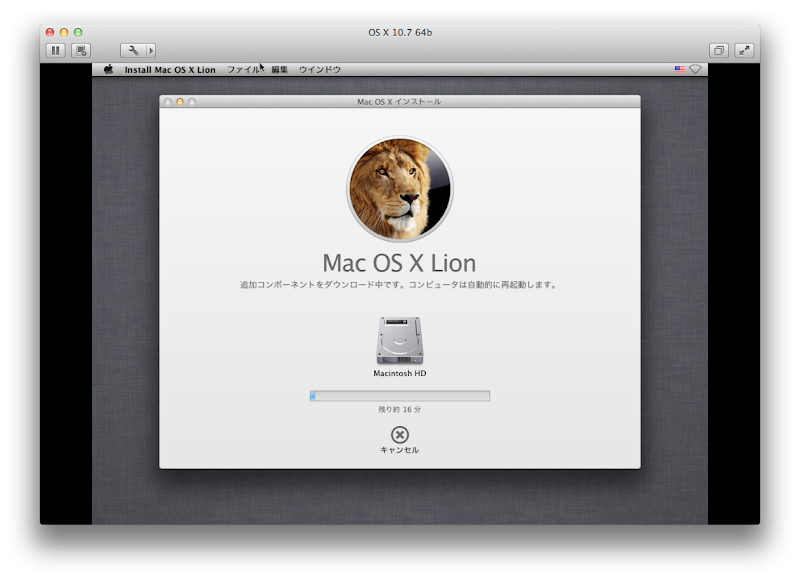
Task: Click the Mac OS X Lion heading
Action: pyautogui.click(x=399, y=264)
